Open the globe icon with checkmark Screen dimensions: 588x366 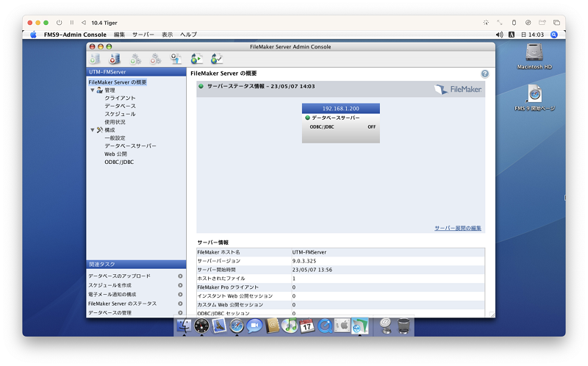point(216,59)
